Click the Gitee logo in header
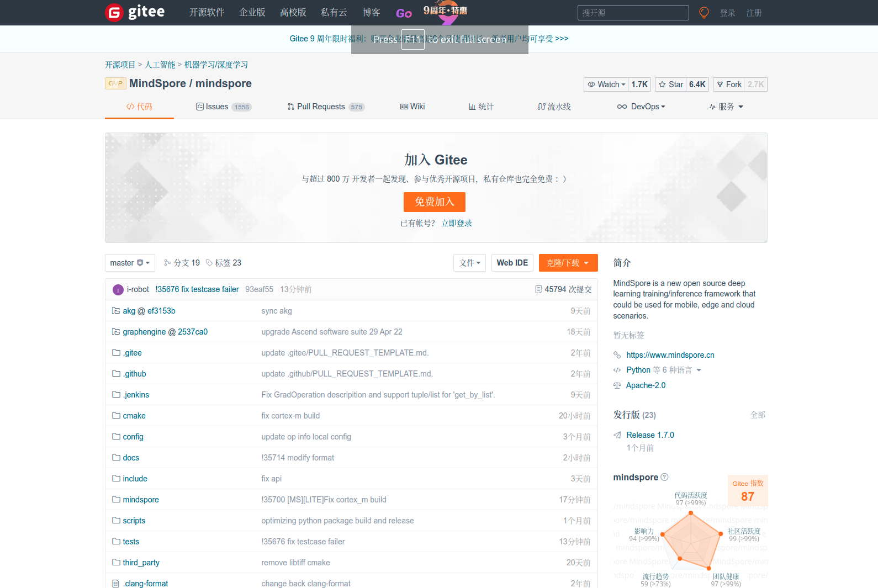Viewport: 878px width, 588px height. (135, 12)
